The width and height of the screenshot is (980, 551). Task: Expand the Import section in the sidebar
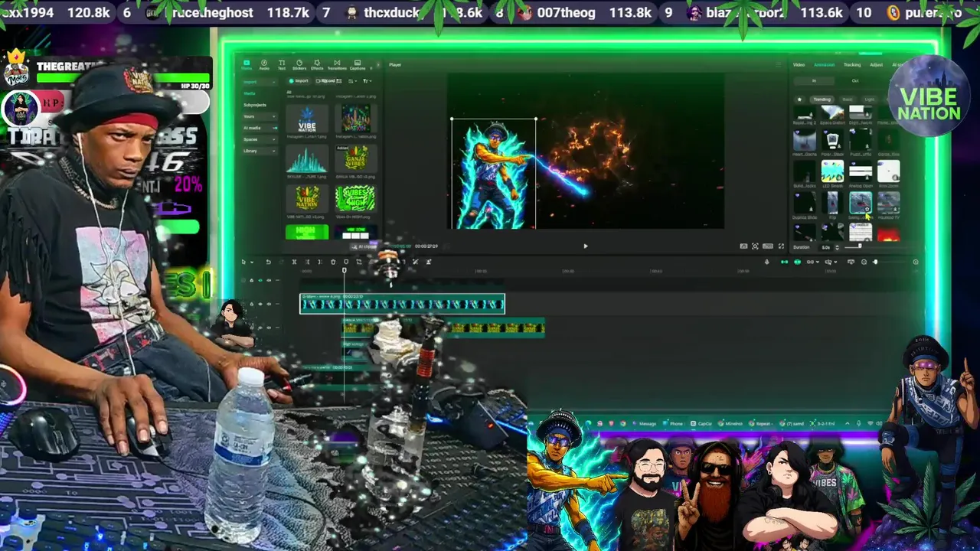260,82
